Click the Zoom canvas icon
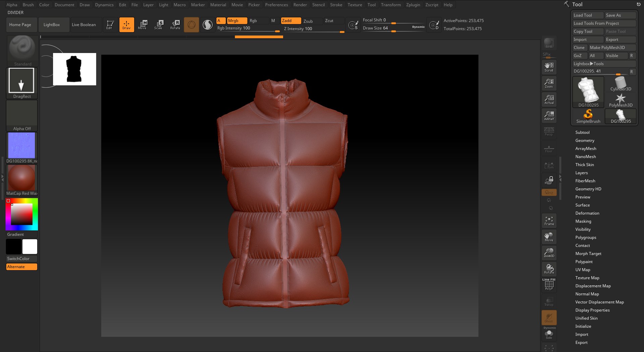This screenshot has width=644, height=352. (549, 83)
